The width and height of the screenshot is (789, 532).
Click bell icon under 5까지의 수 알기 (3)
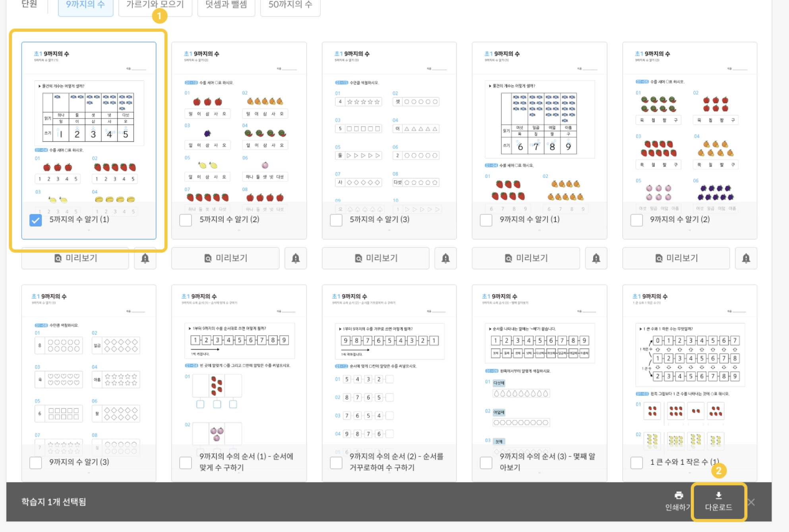[x=445, y=258]
